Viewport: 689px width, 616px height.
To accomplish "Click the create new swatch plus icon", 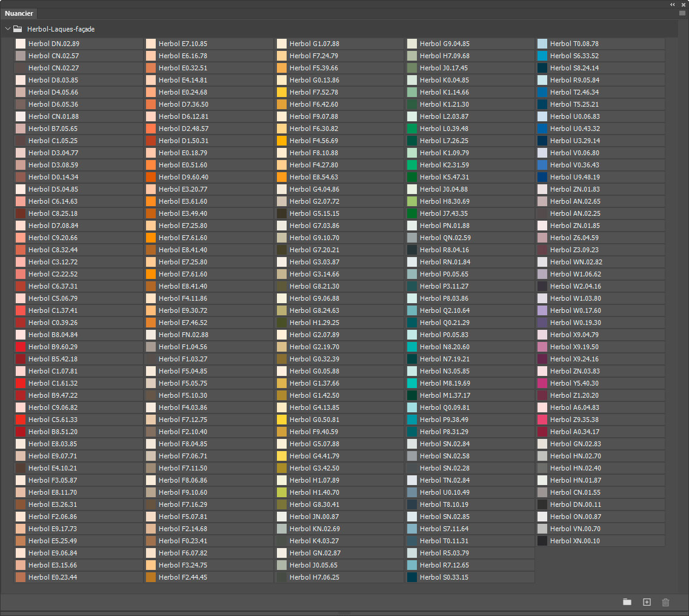I will click(647, 602).
